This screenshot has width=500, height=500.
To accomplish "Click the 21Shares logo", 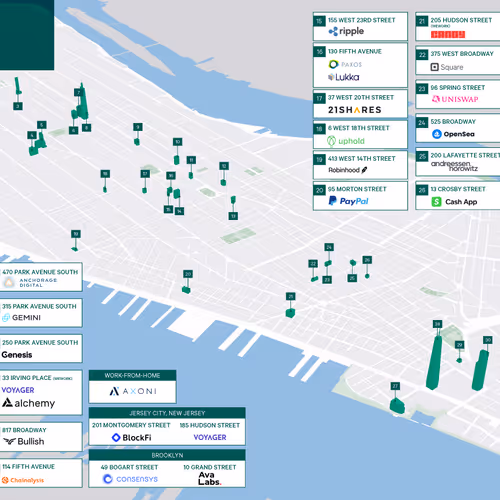I will point(355,110).
